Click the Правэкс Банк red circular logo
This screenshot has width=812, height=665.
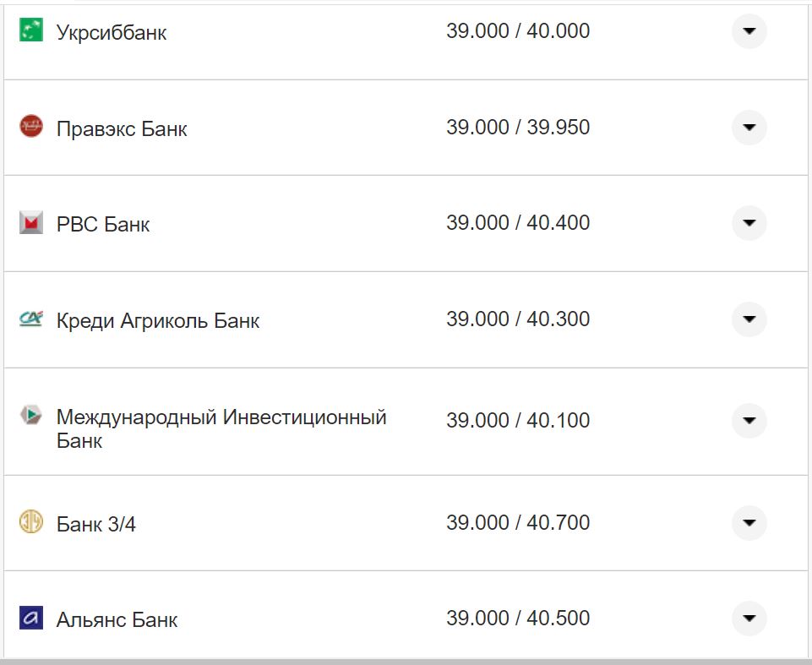(31, 125)
